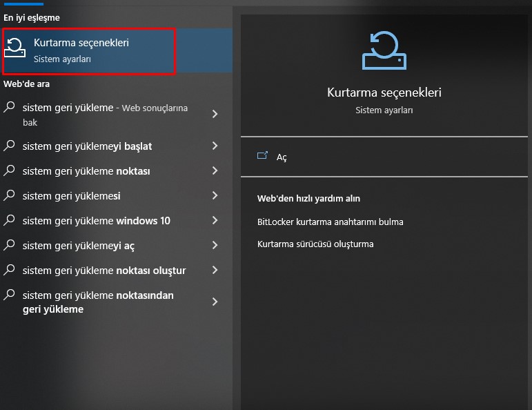This screenshot has height=410, width=532.
Task: Select the 'sistem geri yükleme - Web sonuçlarına bak' suggestion
Action: tap(105, 115)
